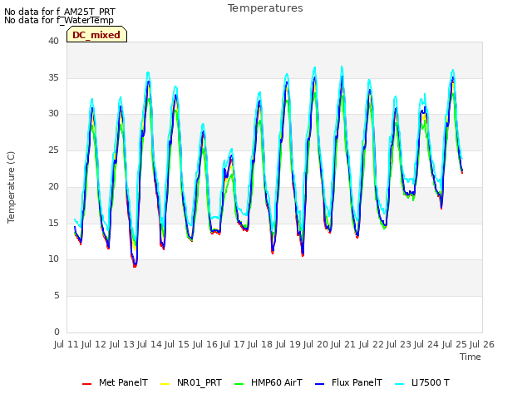532x399 pixels.
Task: Click the DC_mixed annotation label
Action: 96,35
